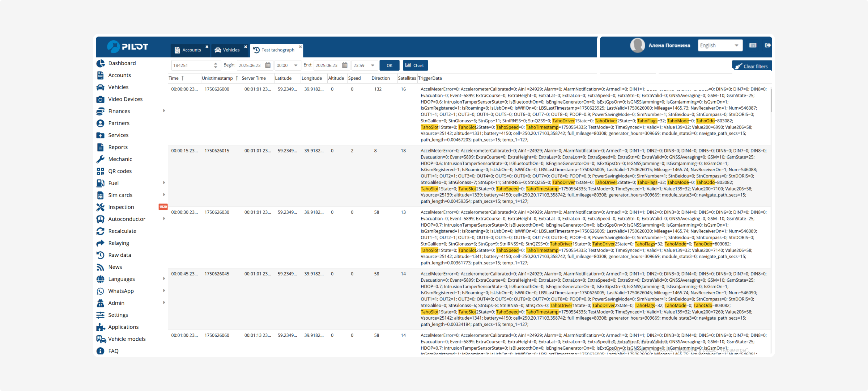868x391 pixels.
Task: Click the Relaying arrow icon
Action: pyautogui.click(x=101, y=243)
